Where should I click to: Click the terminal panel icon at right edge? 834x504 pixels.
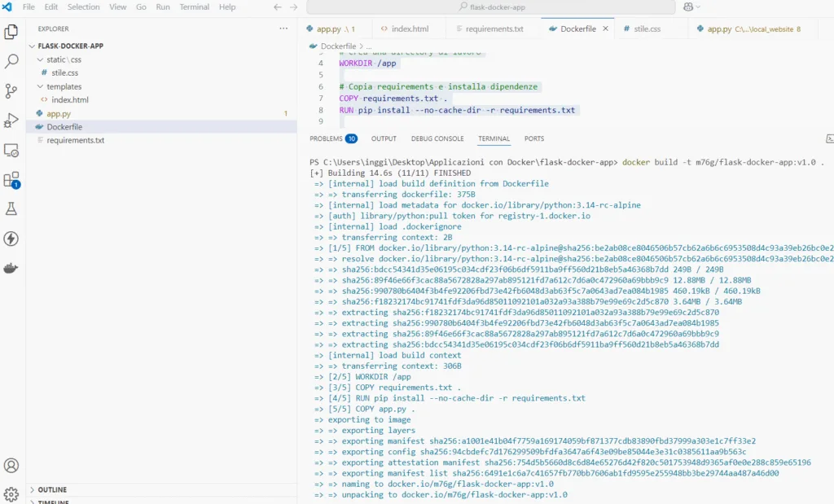click(x=829, y=138)
